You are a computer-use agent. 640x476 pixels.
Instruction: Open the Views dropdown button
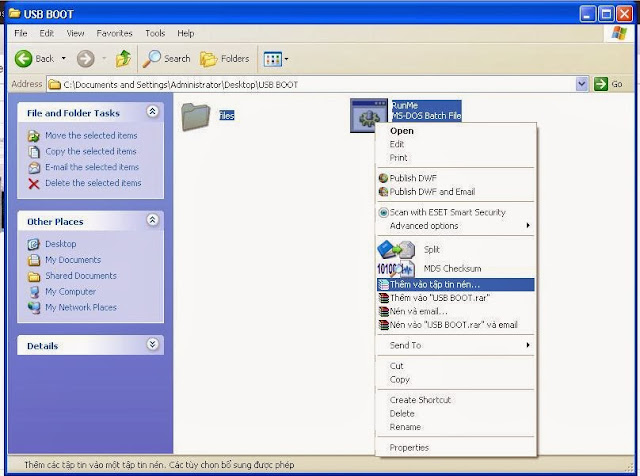(x=275, y=58)
